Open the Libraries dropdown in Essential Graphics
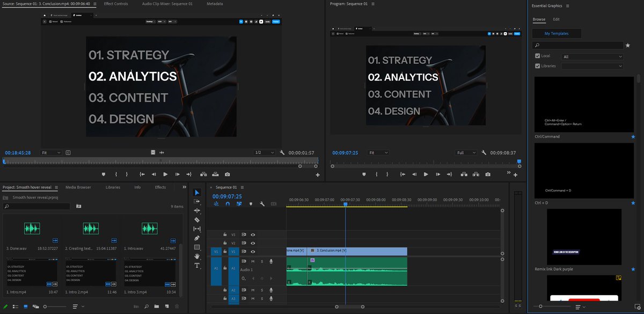Image resolution: width=644 pixels, height=314 pixels. tap(592, 66)
